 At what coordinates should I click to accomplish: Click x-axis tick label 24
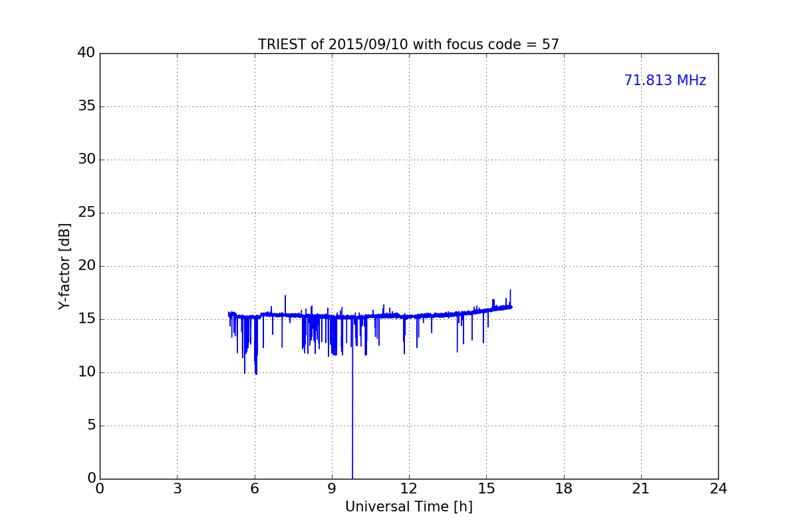[718, 489]
